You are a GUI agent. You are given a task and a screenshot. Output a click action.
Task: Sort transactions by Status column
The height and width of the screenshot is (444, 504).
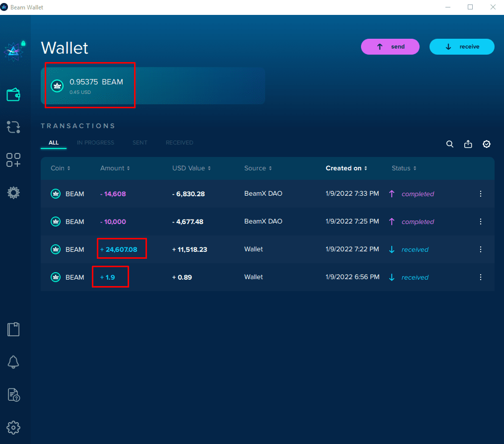[404, 168]
